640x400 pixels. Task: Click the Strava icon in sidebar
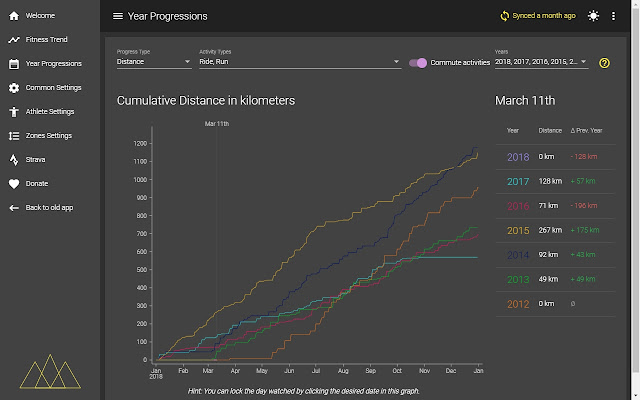pos(14,160)
